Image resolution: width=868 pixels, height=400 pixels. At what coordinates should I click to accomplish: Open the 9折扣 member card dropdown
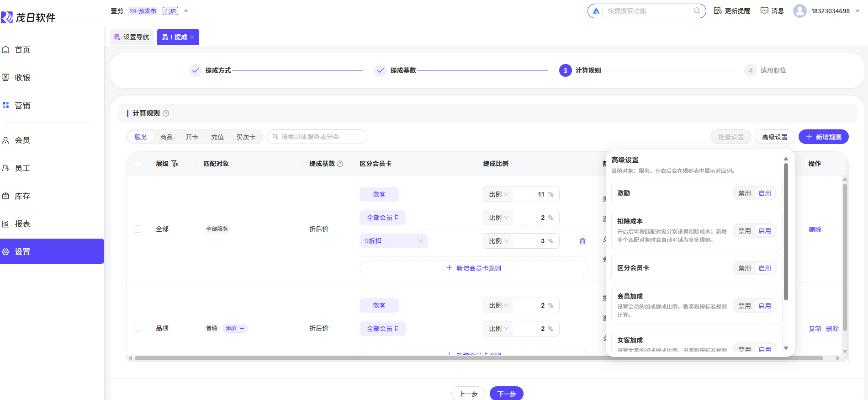pos(394,241)
